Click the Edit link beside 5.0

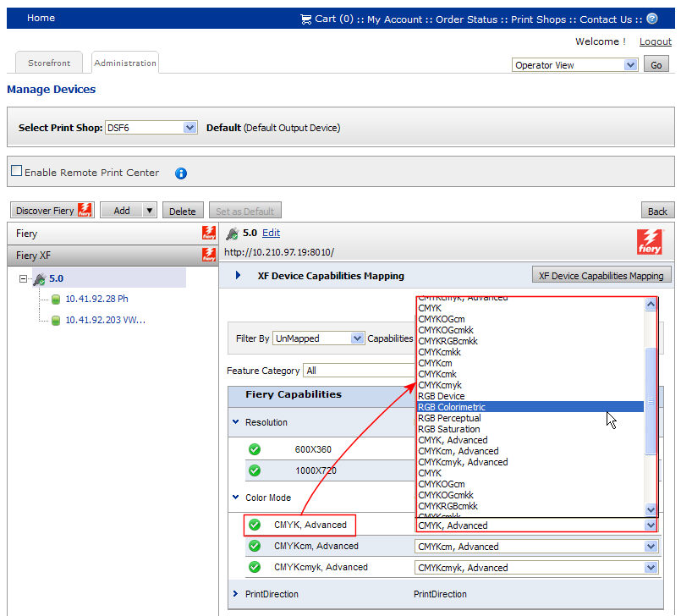[x=271, y=233]
